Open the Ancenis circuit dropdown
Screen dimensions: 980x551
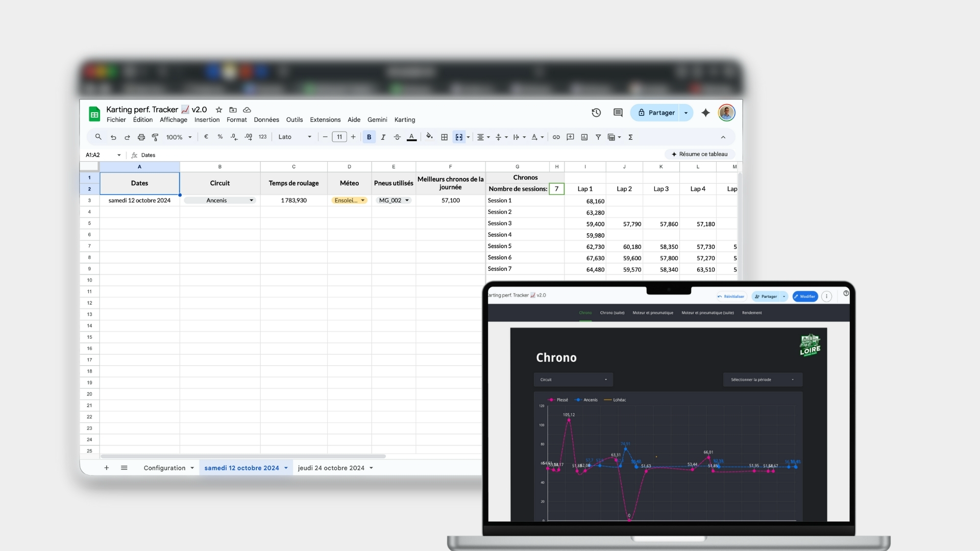click(x=251, y=201)
